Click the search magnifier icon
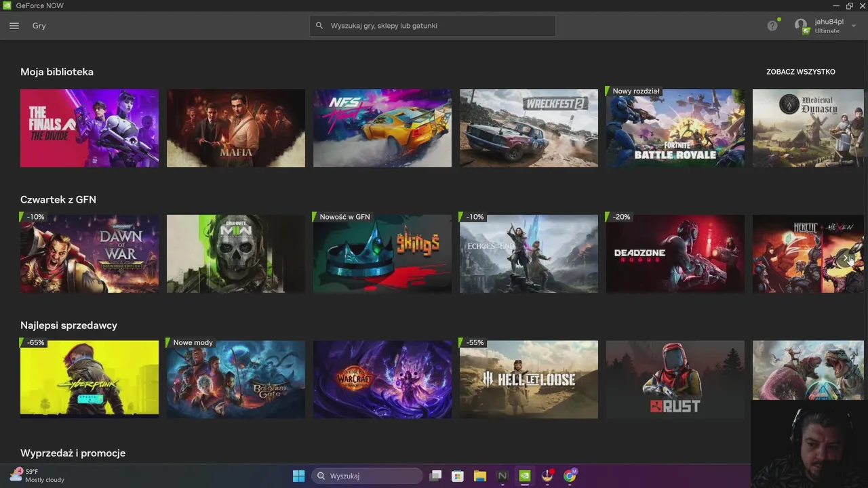Image resolution: width=868 pixels, height=488 pixels. click(x=319, y=26)
